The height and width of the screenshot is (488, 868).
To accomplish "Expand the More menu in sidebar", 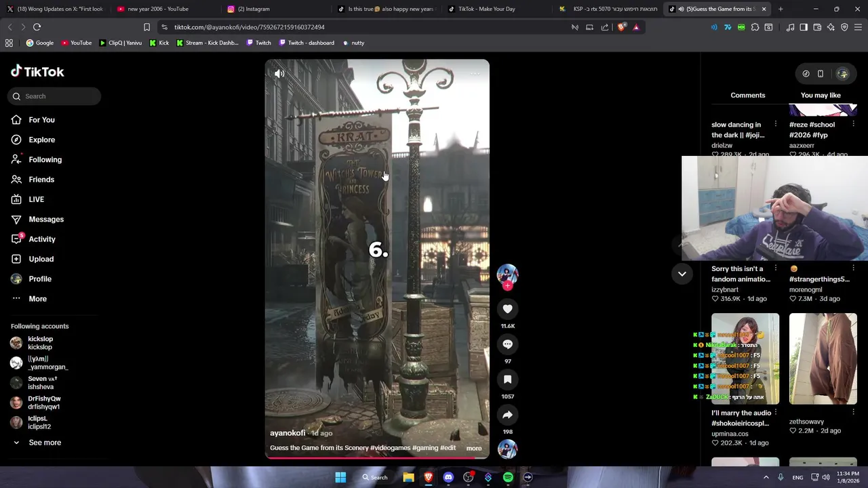I will [x=37, y=299].
